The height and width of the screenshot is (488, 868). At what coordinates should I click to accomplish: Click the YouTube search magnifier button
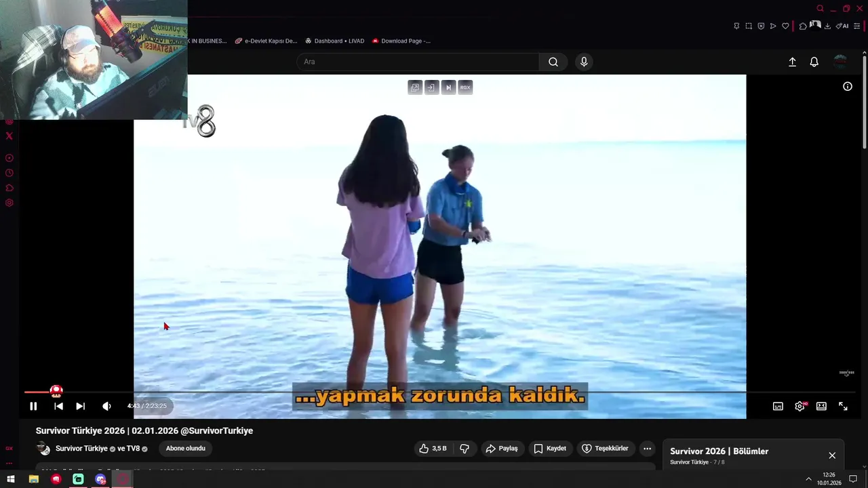553,62
